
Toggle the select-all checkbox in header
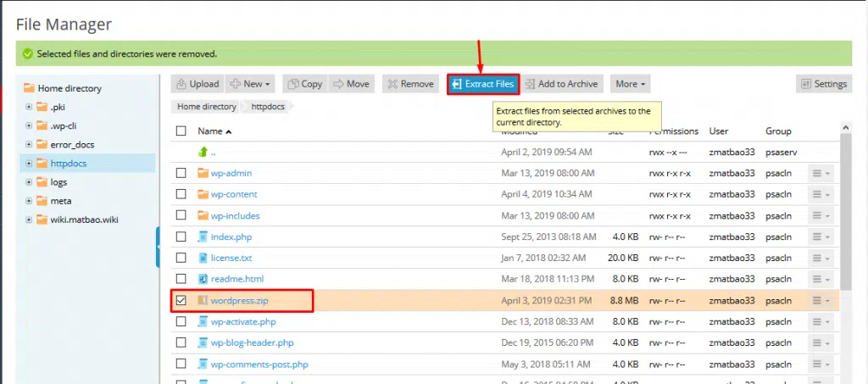click(x=181, y=131)
